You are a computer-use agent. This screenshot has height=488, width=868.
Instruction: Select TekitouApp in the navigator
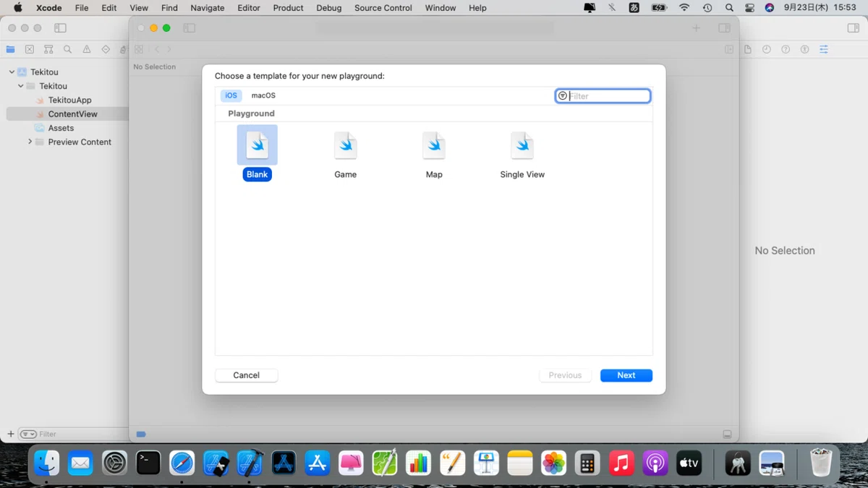pyautogui.click(x=69, y=100)
